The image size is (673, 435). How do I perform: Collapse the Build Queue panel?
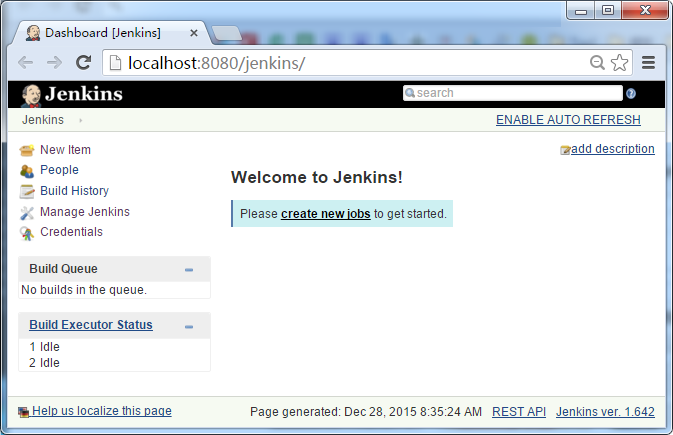point(189,270)
